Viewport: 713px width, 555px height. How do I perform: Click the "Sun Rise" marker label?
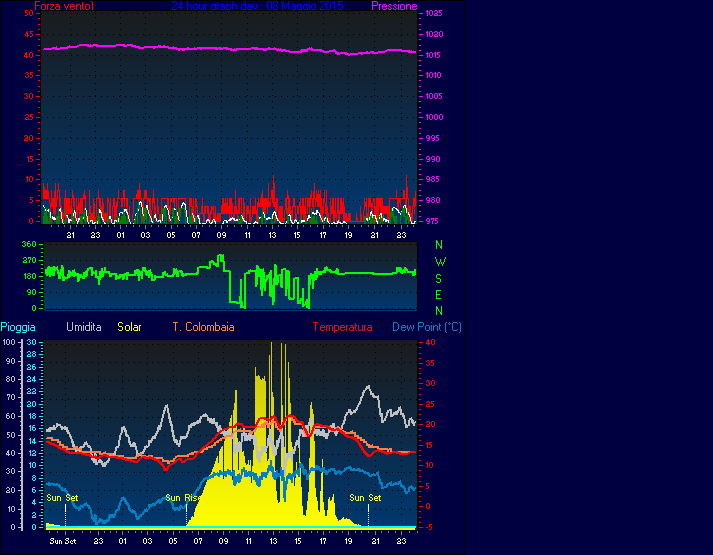click(182, 498)
